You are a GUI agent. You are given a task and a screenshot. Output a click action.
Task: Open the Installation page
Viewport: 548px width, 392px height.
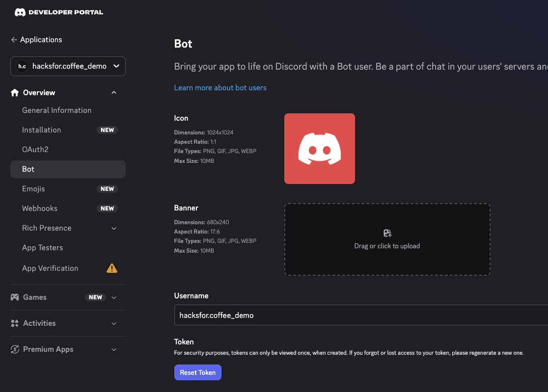coord(41,130)
